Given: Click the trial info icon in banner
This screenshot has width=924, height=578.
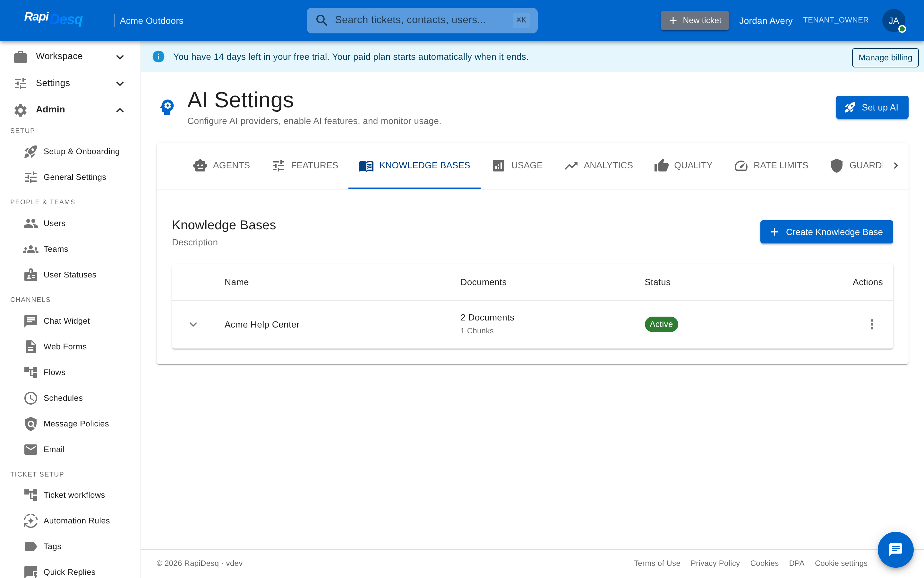Looking at the screenshot, I should click(158, 57).
